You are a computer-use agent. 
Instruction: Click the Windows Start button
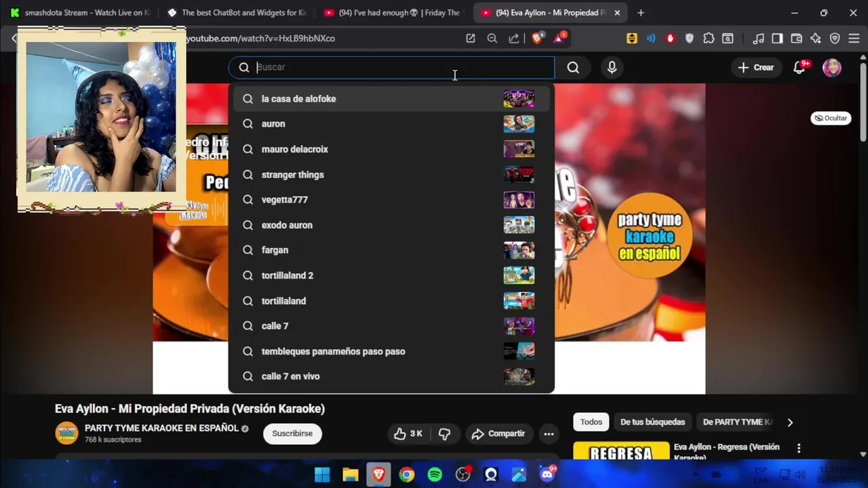pos(322,474)
